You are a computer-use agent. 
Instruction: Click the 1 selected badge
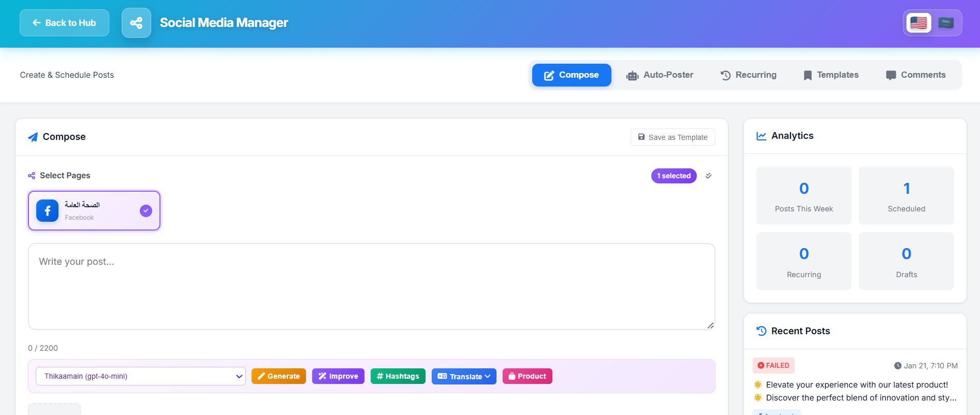pyautogui.click(x=674, y=176)
